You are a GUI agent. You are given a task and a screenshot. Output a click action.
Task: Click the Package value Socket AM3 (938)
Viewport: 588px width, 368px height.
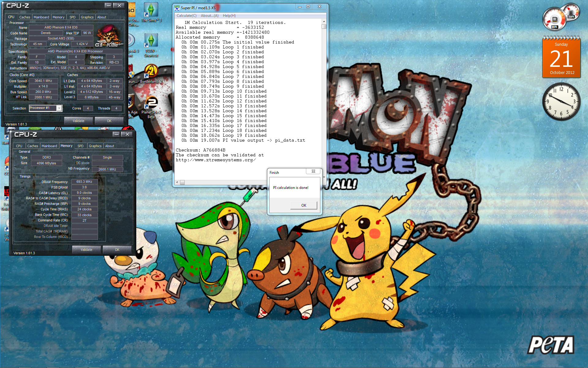[61, 39]
